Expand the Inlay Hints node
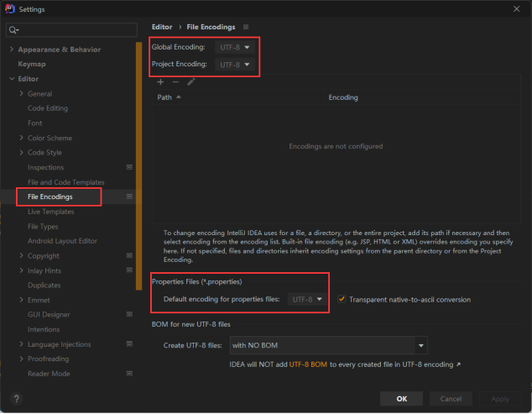 pos(21,270)
